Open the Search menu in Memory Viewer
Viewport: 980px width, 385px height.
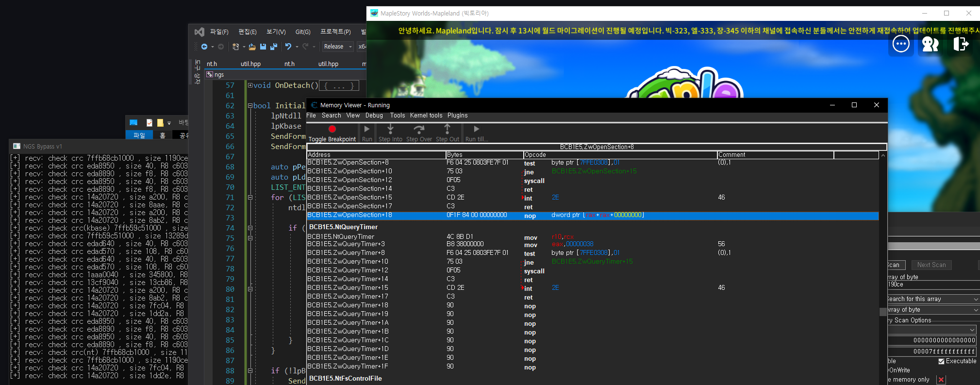coord(332,116)
